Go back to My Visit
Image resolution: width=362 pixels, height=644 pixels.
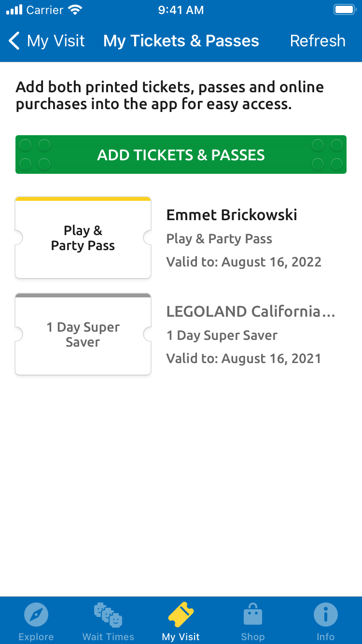(x=55, y=41)
